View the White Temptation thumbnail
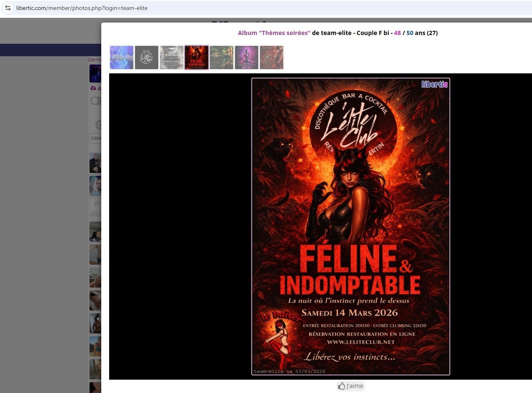The width and height of the screenshot is (532, 393). (172, 58)
